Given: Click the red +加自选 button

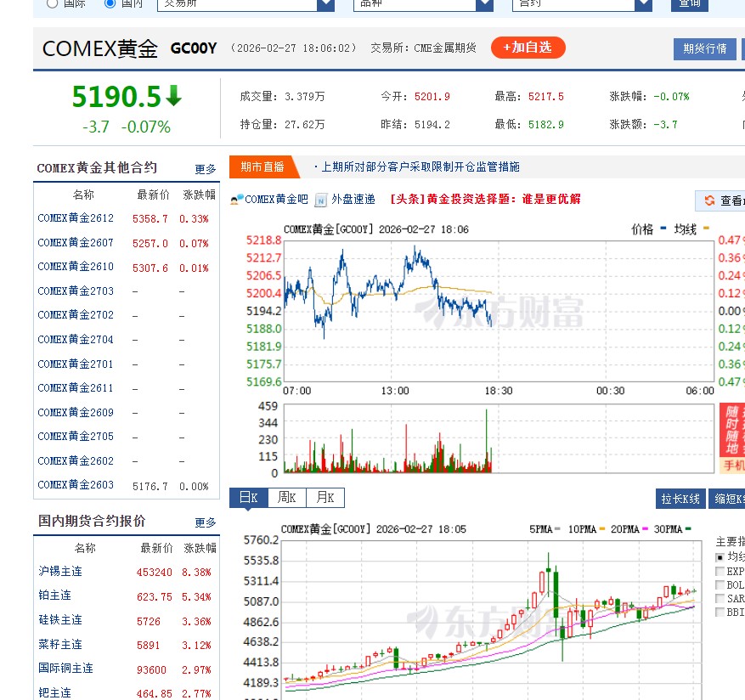Looking at the screenshot, I should pos(528,48).
